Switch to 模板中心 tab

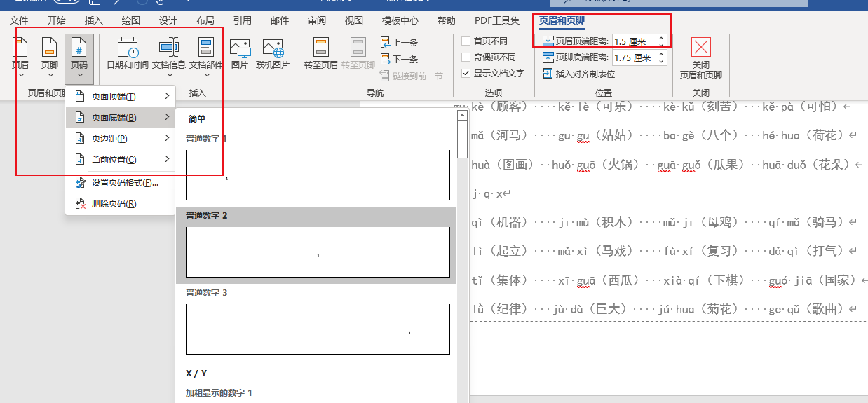pyautogui.click(x=400, y=20)
